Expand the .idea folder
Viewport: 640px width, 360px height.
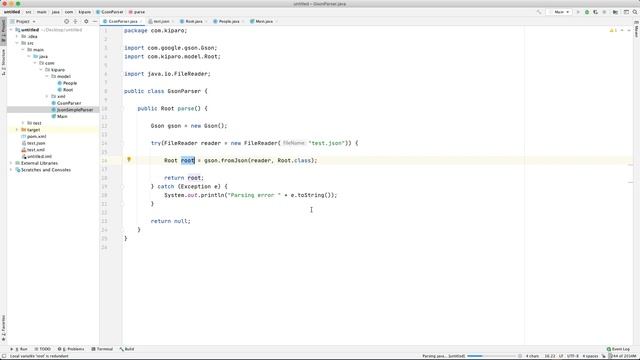coord(17,36)
